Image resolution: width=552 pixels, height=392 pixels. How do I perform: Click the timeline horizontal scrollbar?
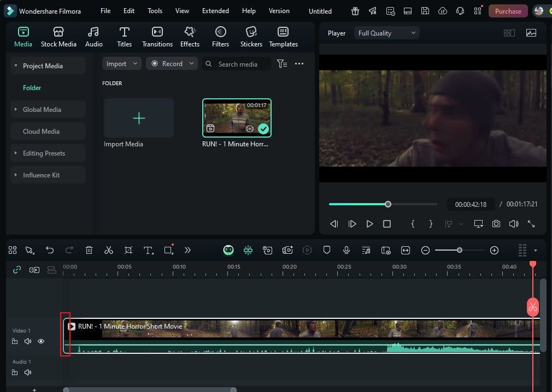150,389
